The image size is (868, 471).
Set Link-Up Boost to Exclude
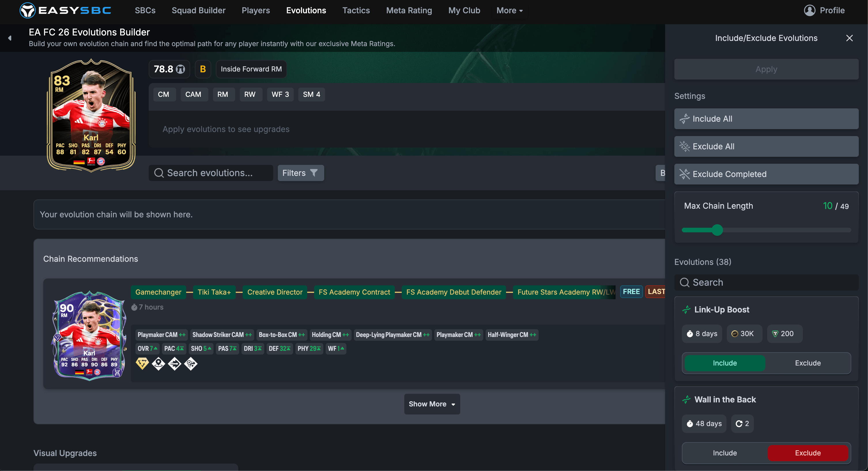point(808,363)
